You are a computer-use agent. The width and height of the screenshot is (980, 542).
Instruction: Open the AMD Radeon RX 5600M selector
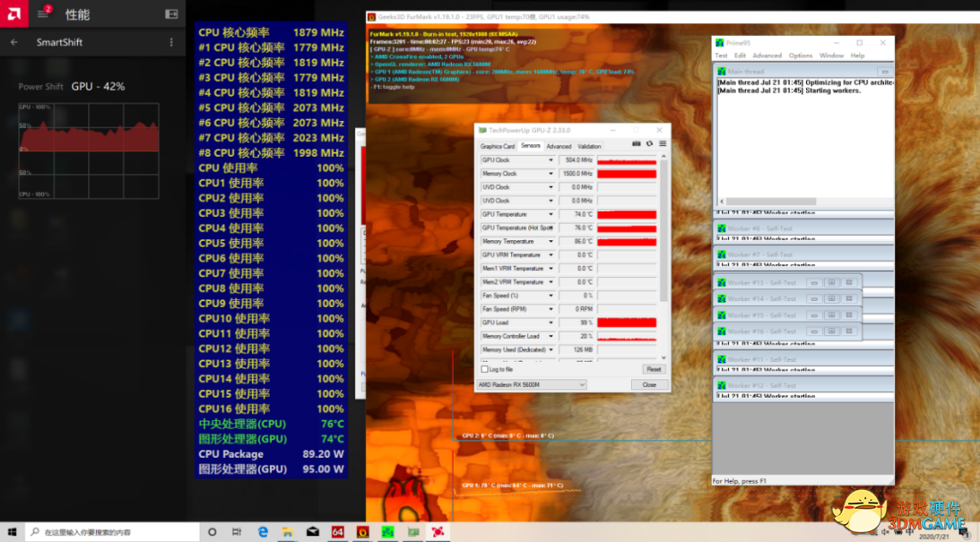click(x=532, y=384)
